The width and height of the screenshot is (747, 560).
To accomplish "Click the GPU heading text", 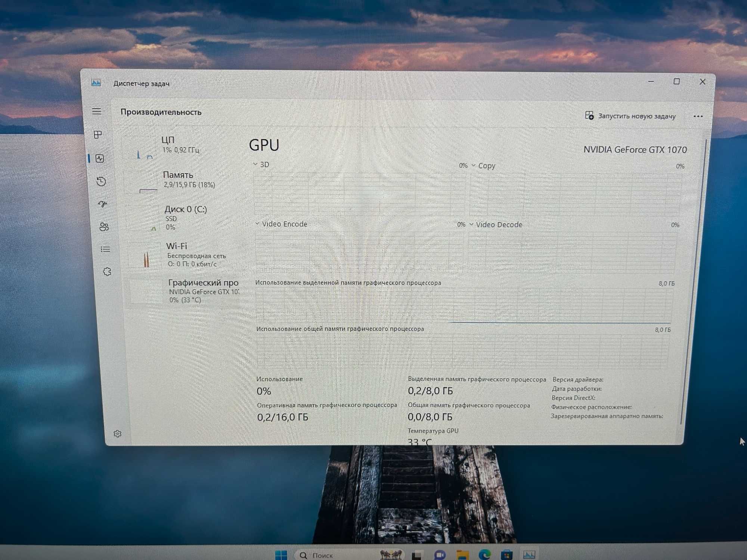I will coord(264,145).
